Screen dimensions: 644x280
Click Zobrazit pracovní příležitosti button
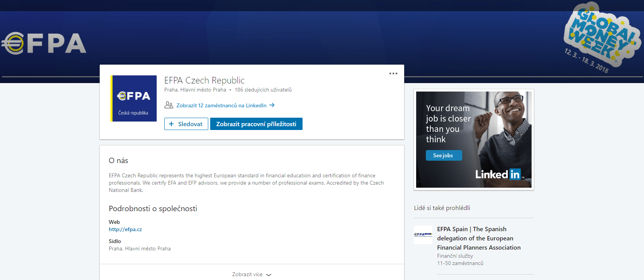[x=256, y=124]
